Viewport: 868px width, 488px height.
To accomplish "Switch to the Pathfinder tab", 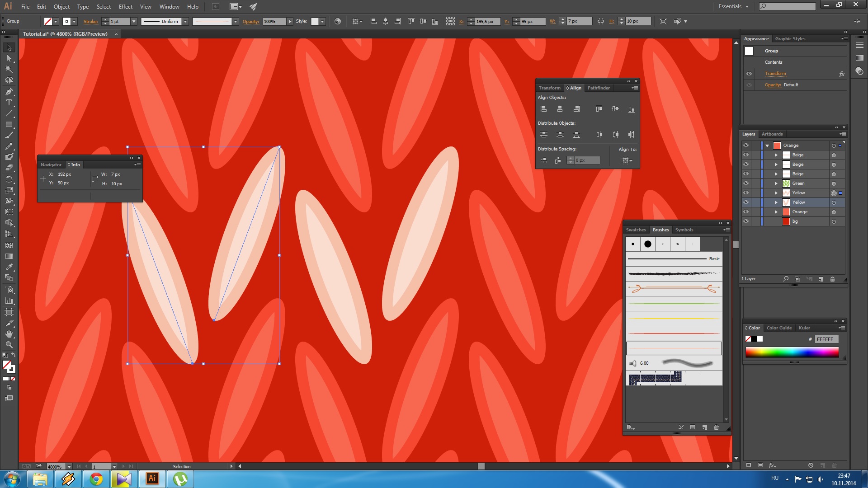I will [599, 88].
